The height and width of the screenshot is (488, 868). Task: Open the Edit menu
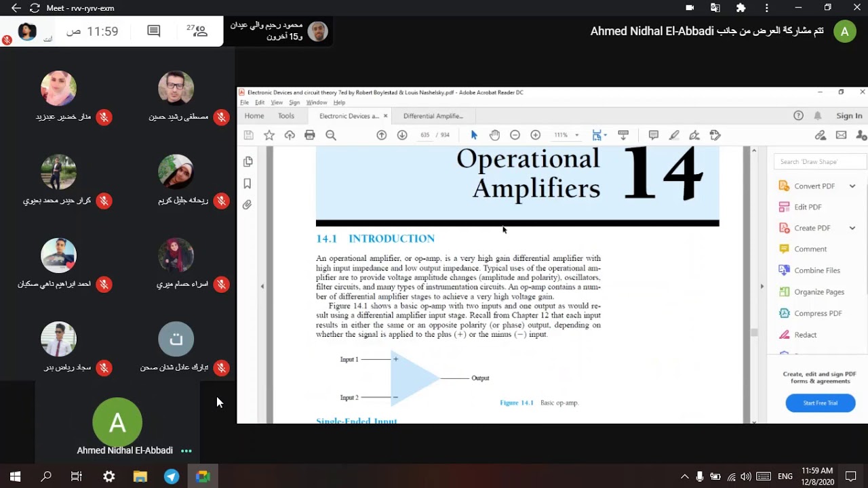tap(260, 102)
